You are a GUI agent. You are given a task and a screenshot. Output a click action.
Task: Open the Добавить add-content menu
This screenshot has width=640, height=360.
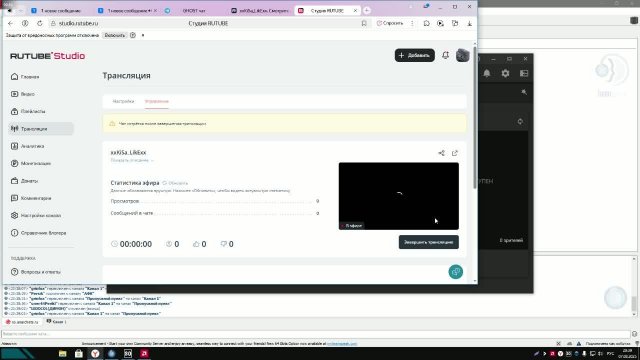coord(414,55)
